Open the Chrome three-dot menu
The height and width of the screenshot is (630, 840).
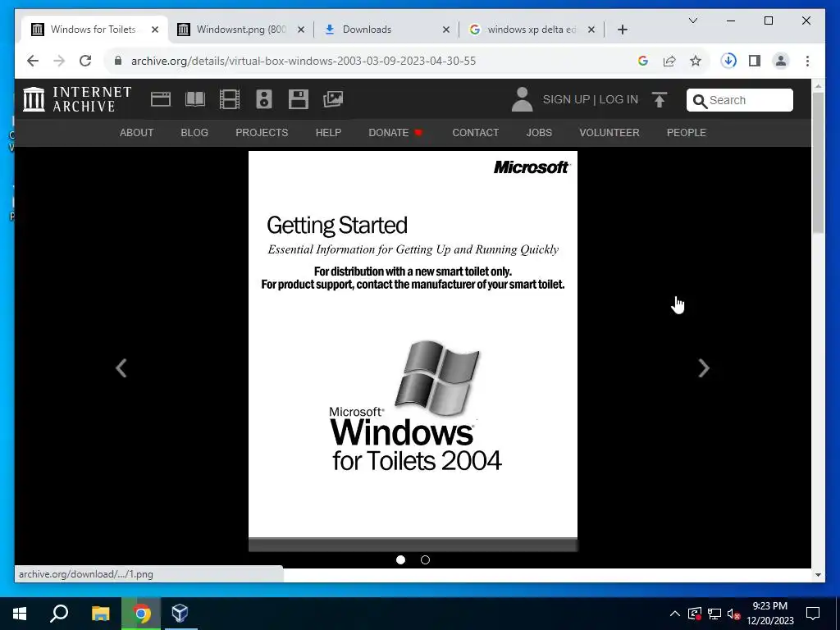tap(807, 61)
